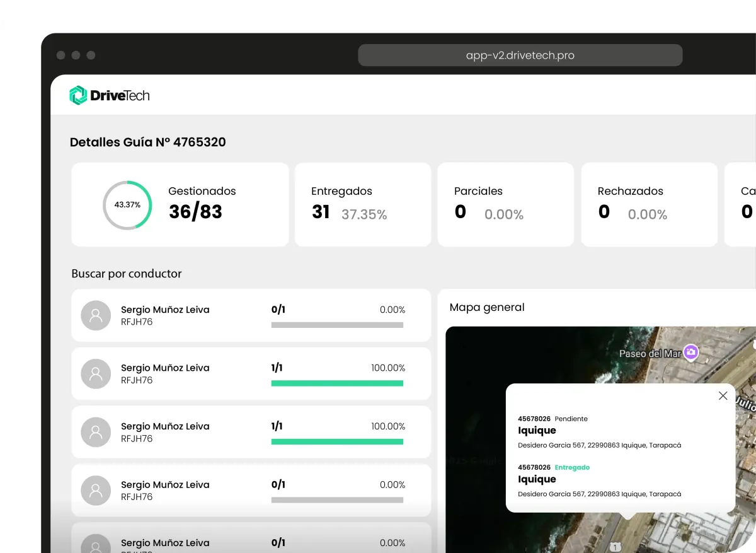The height and width of the screenshot is (553, 756).
Task: Click the gray progress bar in first driver row
Action: [337, 325]
